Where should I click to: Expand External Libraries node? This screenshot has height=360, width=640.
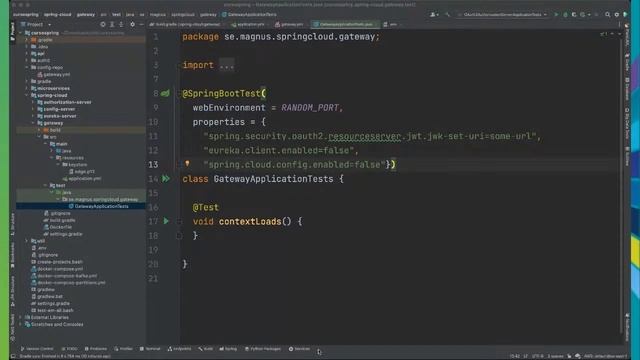click(x=20, y=317)
